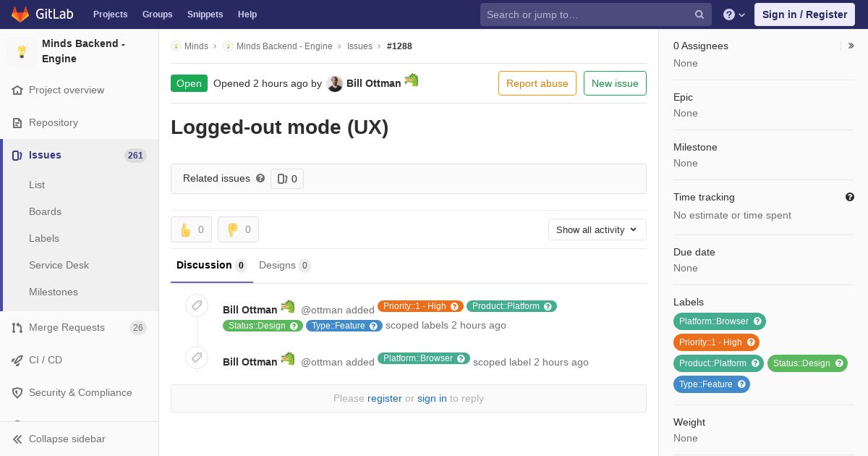Open the Boards sidebar item
The image size is (868, 456).
[45, 212]
